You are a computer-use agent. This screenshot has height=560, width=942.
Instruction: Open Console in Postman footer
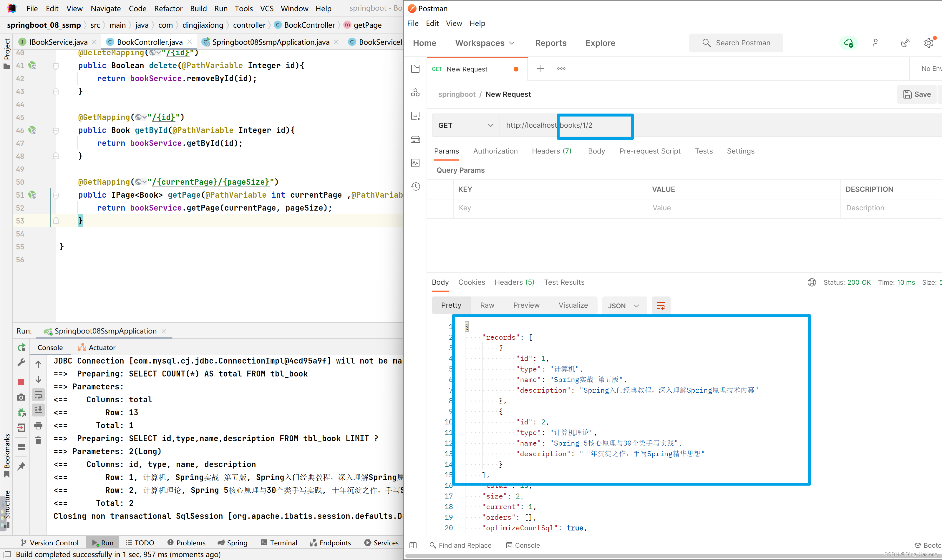pyautogui.click(x=523, y=545)
